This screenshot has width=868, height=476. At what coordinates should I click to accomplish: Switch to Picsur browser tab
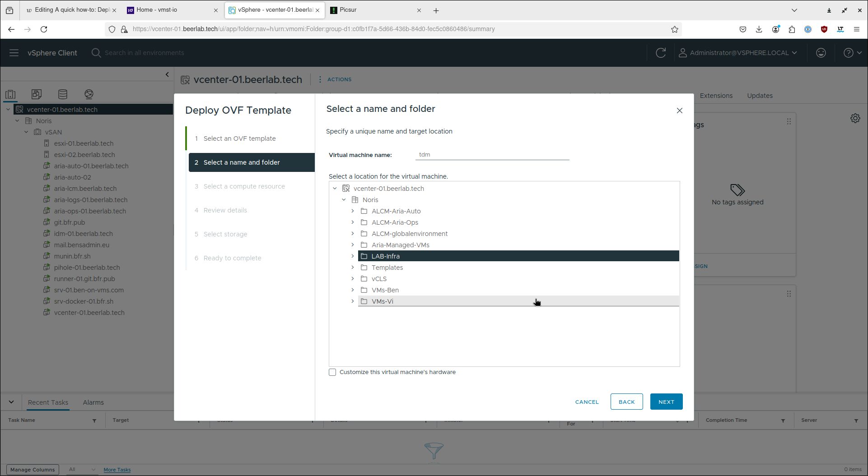tap(375, 10)
